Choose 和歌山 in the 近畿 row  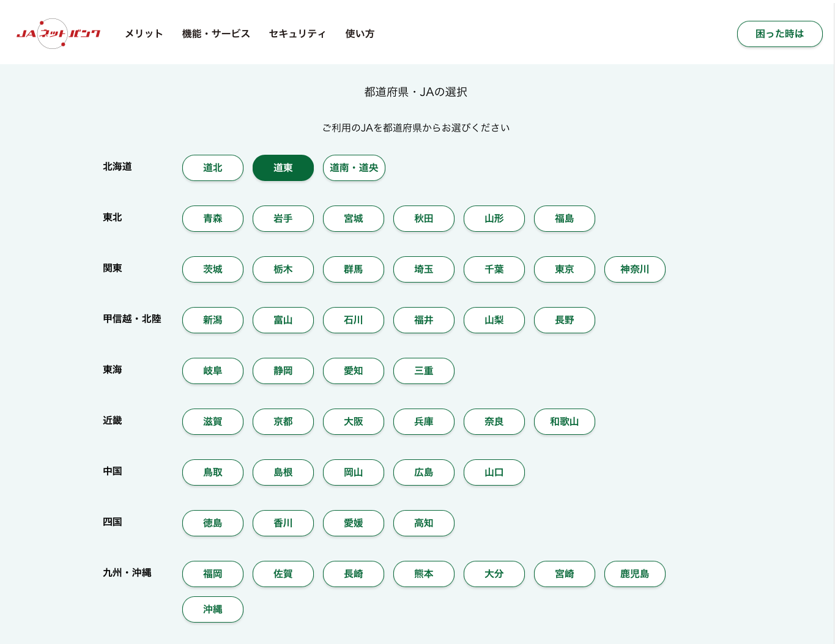point(565,421)
